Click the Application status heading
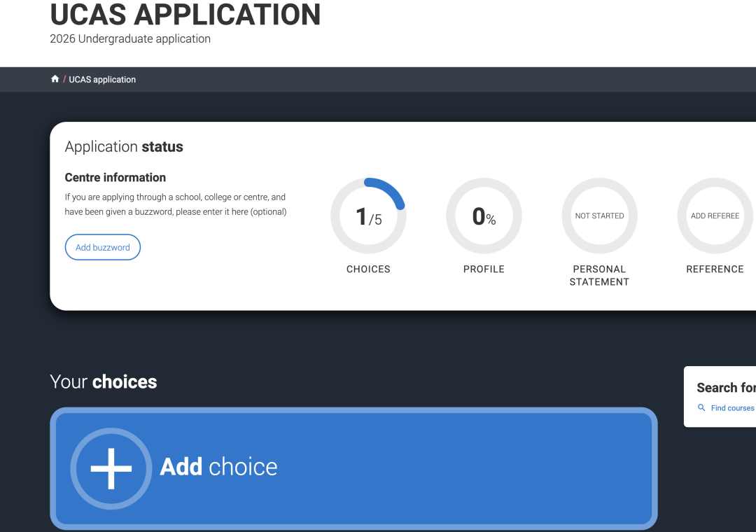 pyautogui.click(x=124, y=146)
